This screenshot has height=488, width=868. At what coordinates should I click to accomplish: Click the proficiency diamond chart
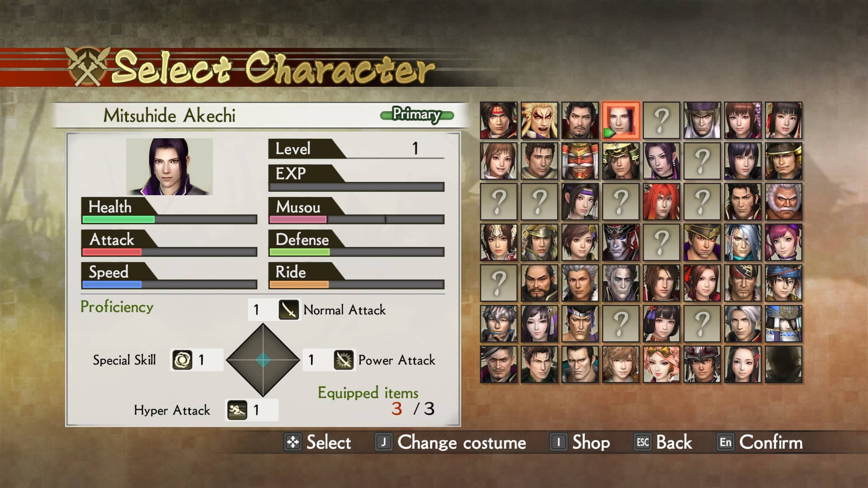(x=263, y=360)
